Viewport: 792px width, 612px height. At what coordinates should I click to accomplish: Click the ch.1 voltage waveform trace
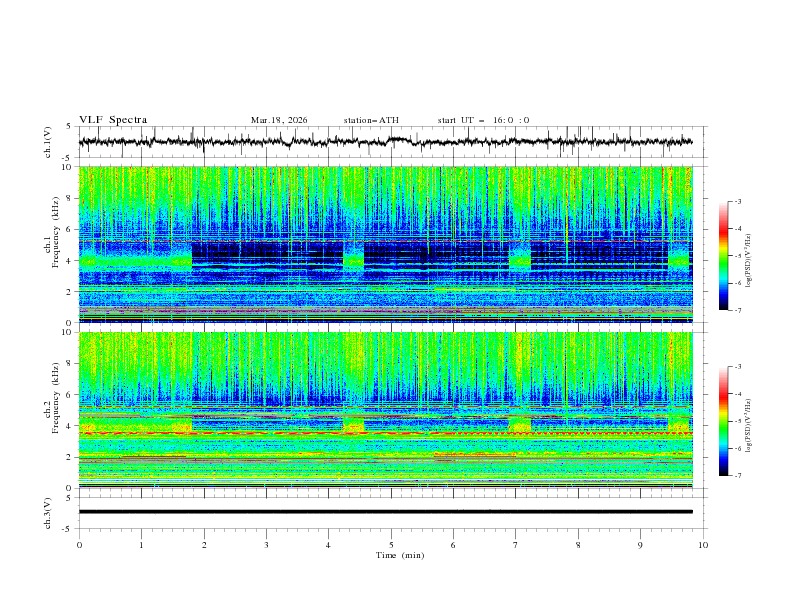(385, 142)
